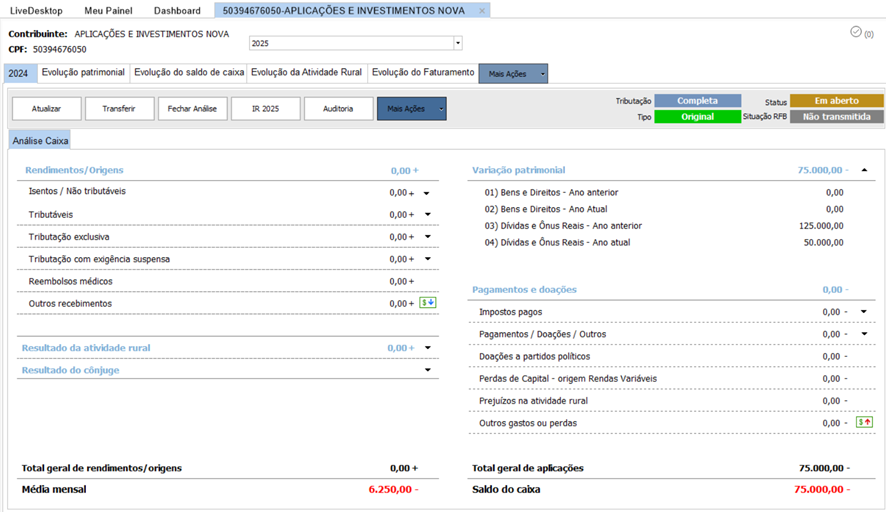
Task: Expand Tributação com exigência suspensa row
Action: 427,259
